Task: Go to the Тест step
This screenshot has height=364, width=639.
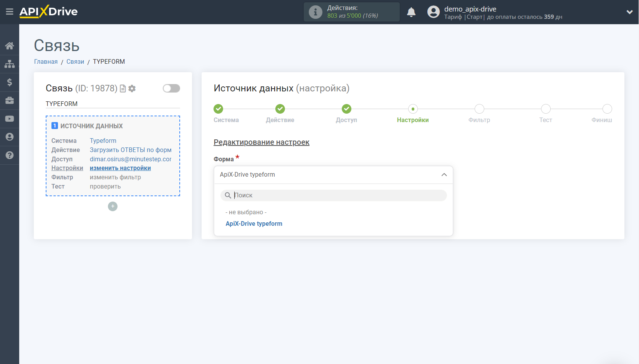Action: pos(546,114)
